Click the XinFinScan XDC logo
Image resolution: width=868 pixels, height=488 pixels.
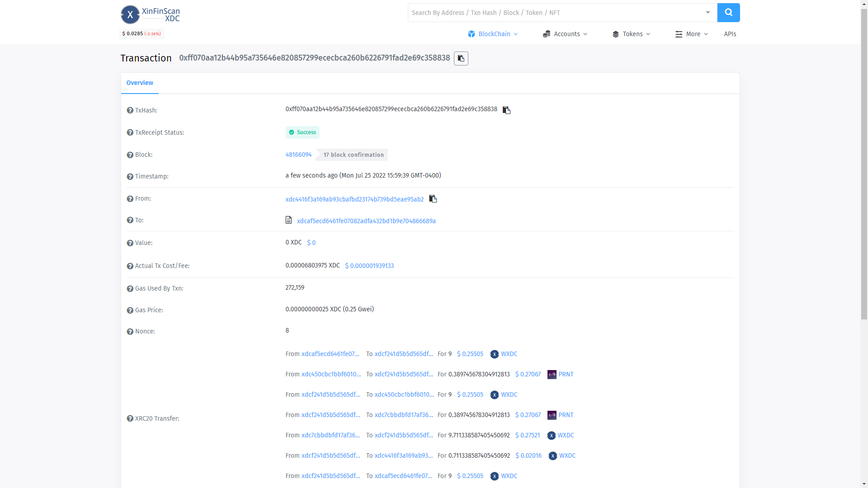150,14
